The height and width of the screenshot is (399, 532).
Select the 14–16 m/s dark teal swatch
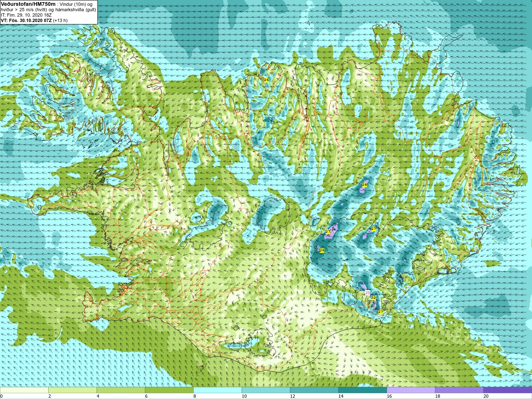(362, 390)
